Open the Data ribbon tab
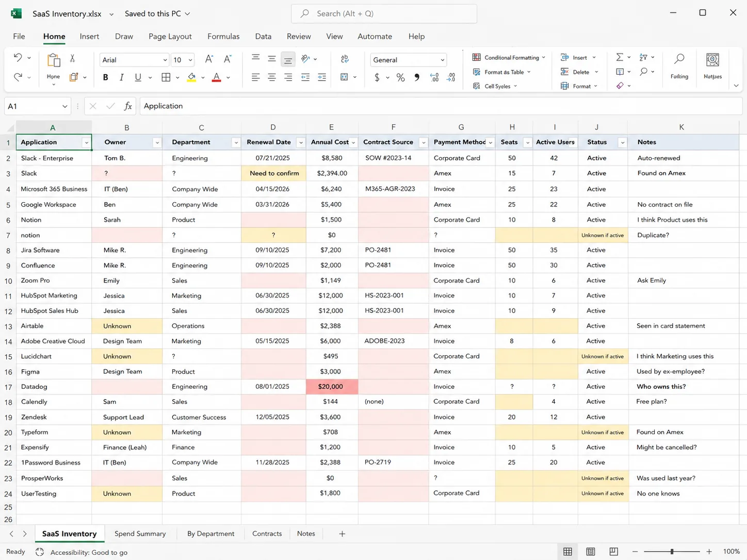This screenshot has width=747, height=560. [263, 37]
